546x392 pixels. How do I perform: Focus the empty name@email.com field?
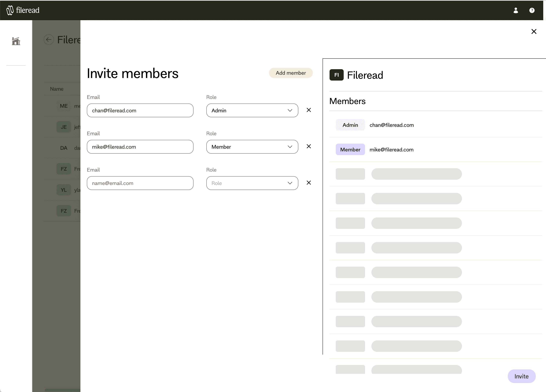pos(140,183)
